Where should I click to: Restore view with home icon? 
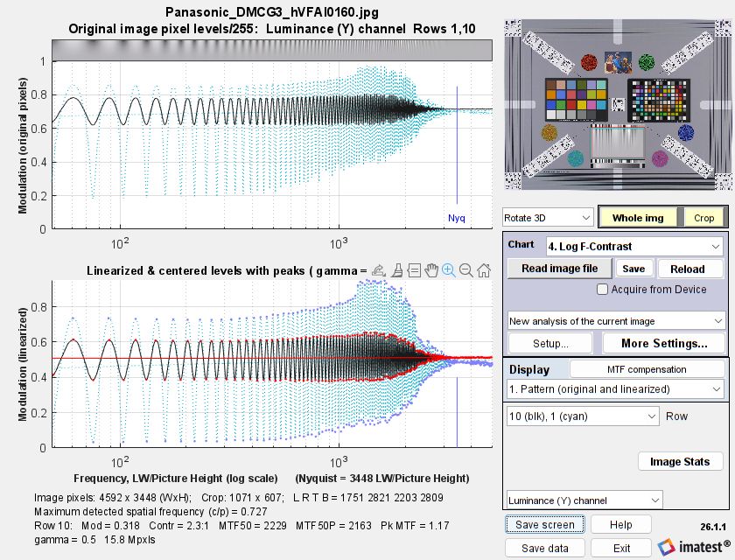pyautogui.click(x=483, y=270)
